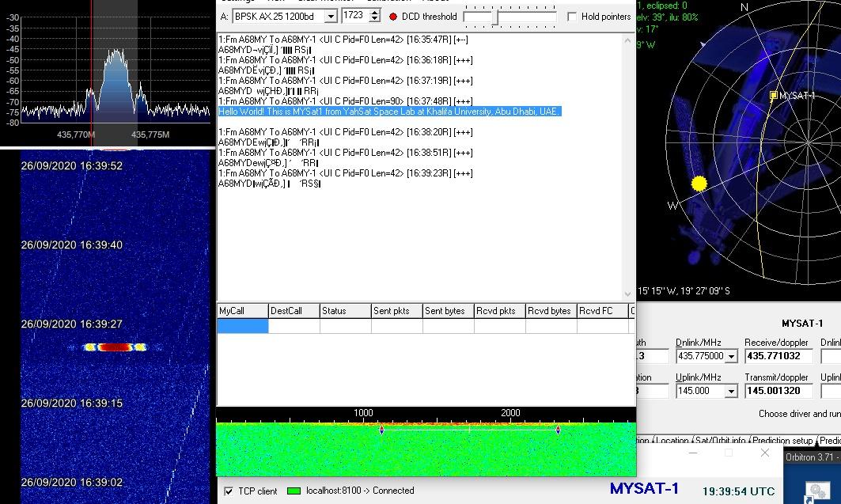This screenshot has height=504, width=841.
Task: Click the 2000 Hz mark on modem frequency scale
Action: pyautogui.click(x=510, y=413)
